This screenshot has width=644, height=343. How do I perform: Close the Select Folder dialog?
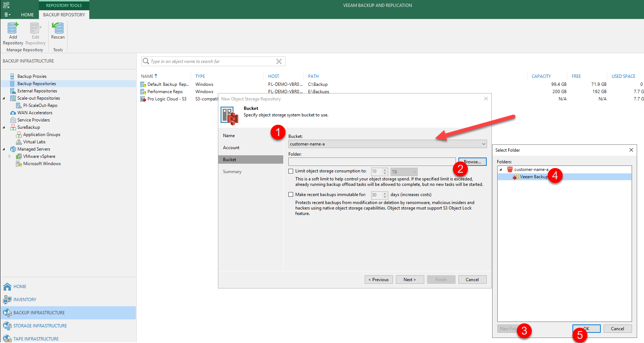(631, 150)
